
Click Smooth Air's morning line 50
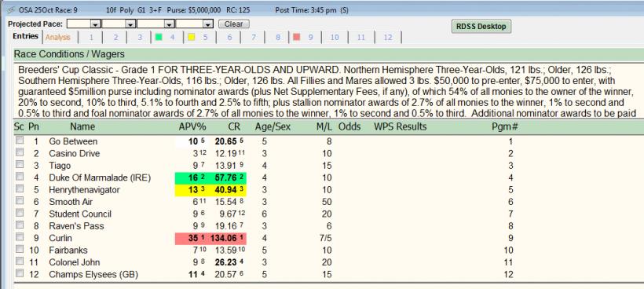[327, 202]
